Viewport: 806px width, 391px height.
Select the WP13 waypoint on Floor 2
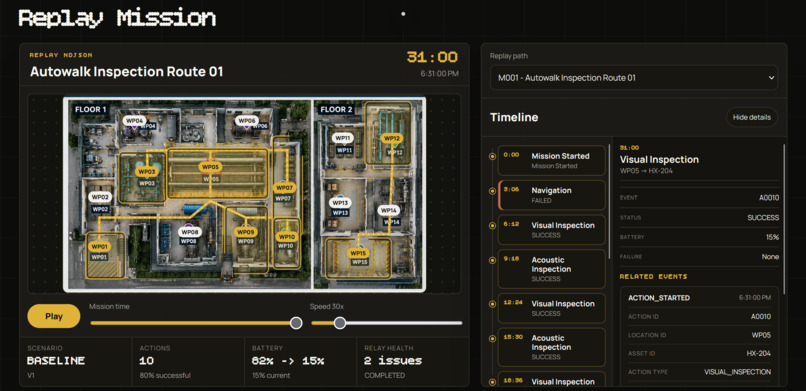pyautogui.click(x=340, y=203)
